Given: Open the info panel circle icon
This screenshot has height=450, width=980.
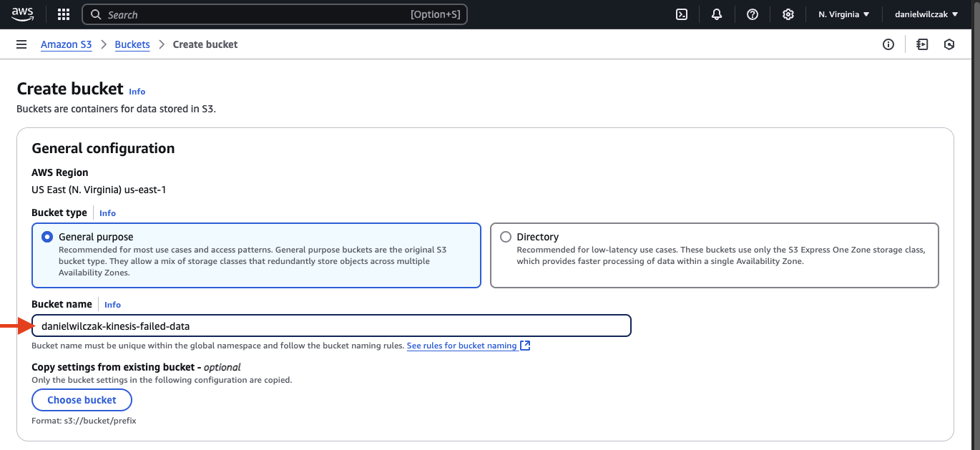Looking at the screenshot, I should 888,44.
